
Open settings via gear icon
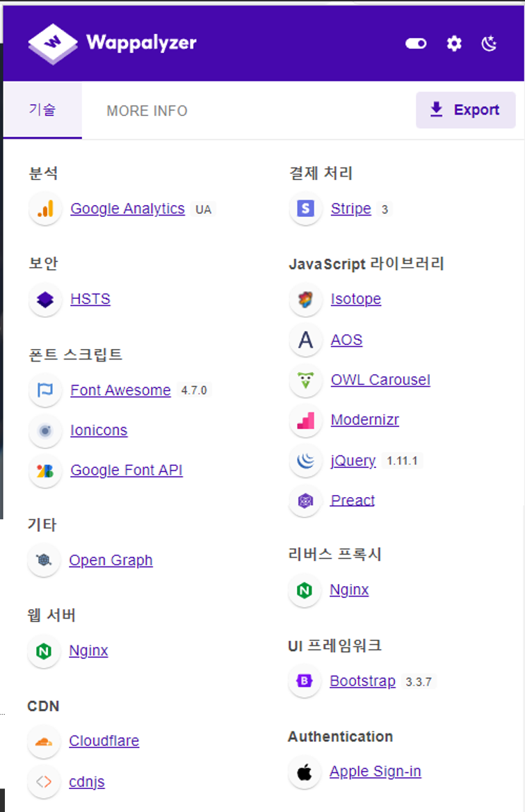(454, 44)
